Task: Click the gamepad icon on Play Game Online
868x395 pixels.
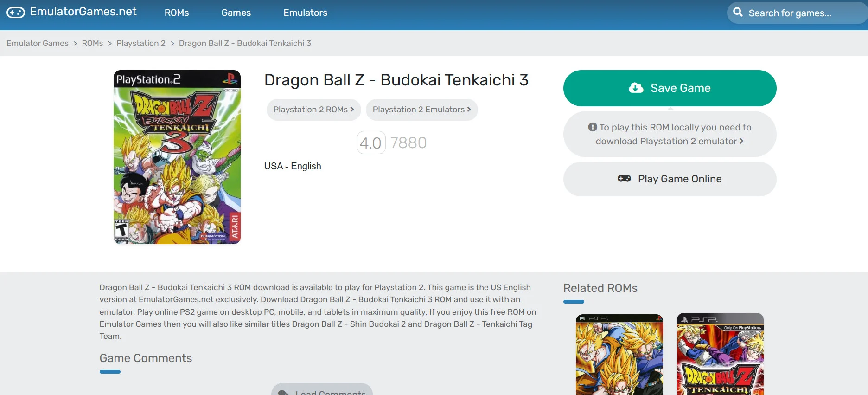Action: tap(624, 179)
